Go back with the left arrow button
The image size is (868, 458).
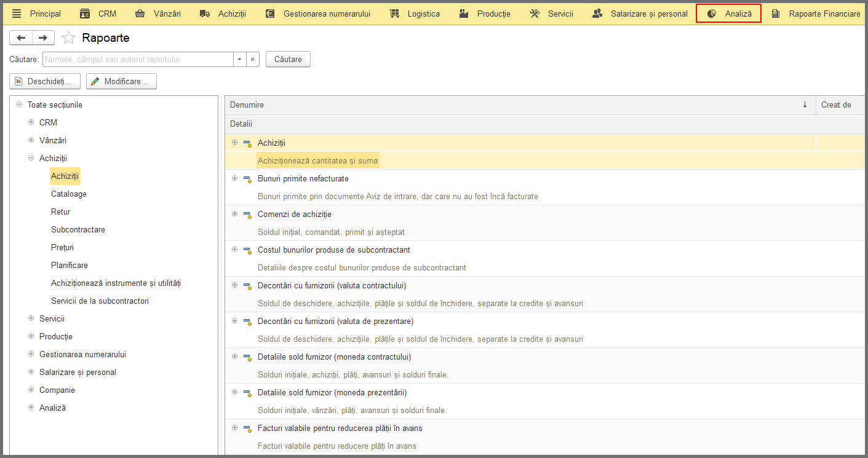[x=21, y=38]
